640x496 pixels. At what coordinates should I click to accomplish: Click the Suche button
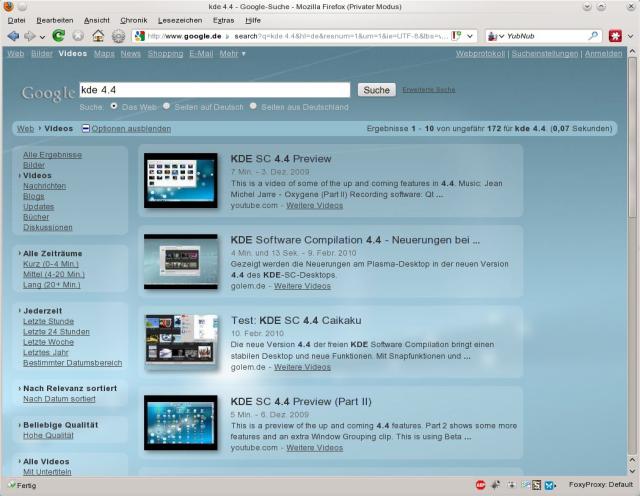376,90
